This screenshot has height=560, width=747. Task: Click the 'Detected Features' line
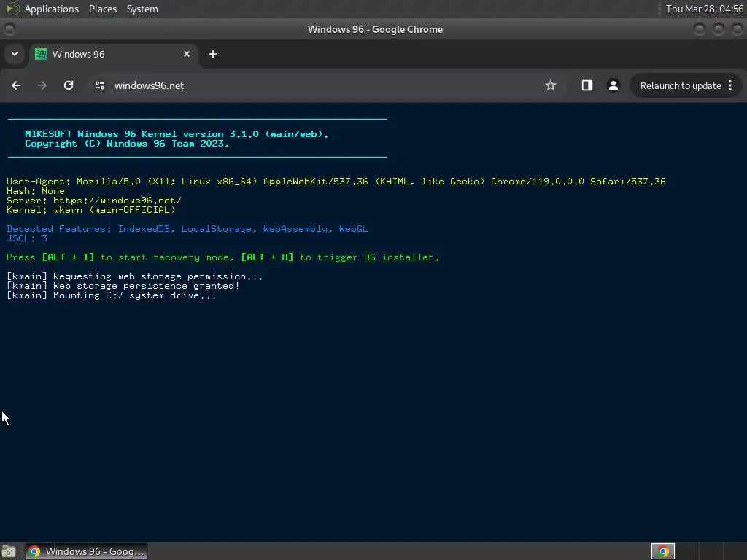pyautogui.click(x=187, y=229)
